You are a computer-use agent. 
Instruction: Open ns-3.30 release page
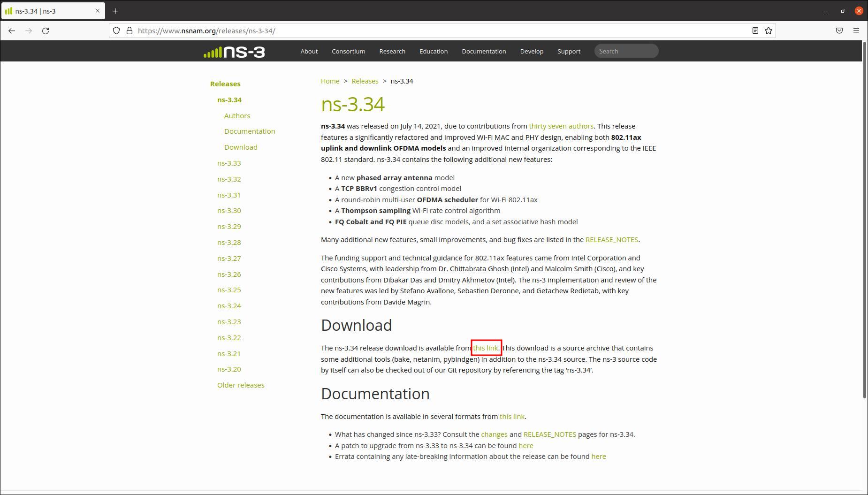[229, 211]
